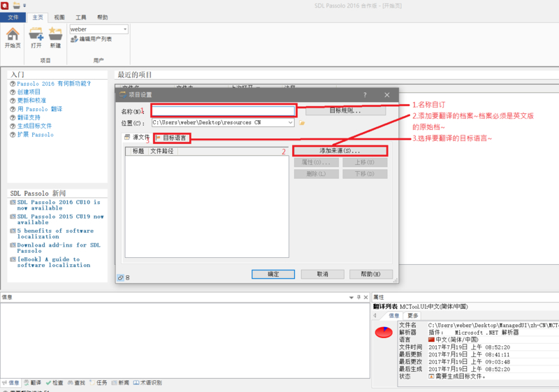Open the 信息 panel options arrow
Viewport: 559px width, 392px height.
click(x=351, y=297)
